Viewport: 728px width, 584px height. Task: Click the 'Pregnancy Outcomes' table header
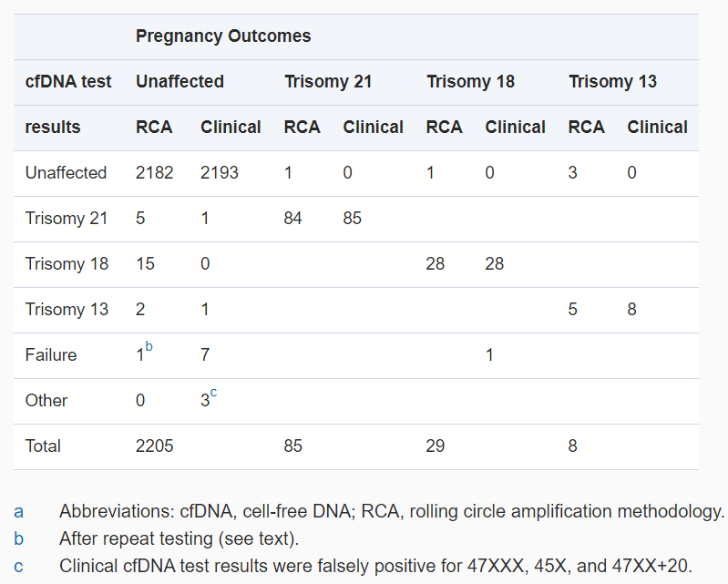[x=223, y=36]
